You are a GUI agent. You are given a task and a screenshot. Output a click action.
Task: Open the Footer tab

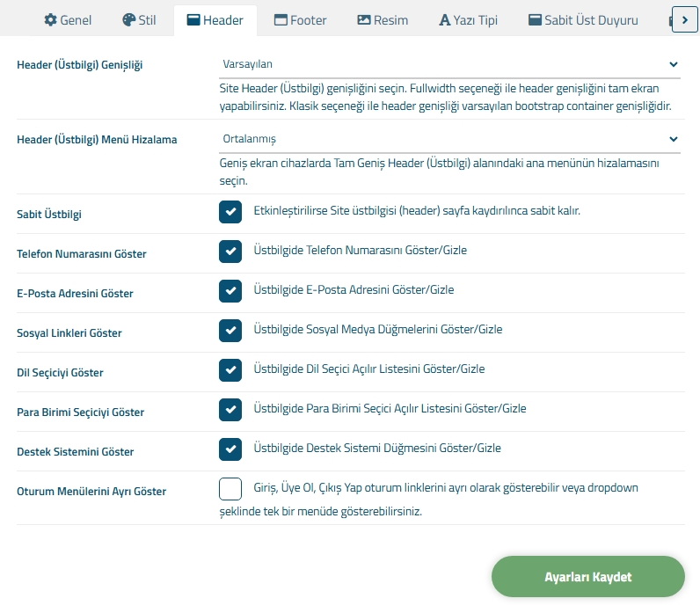click(x=301, y=20)
